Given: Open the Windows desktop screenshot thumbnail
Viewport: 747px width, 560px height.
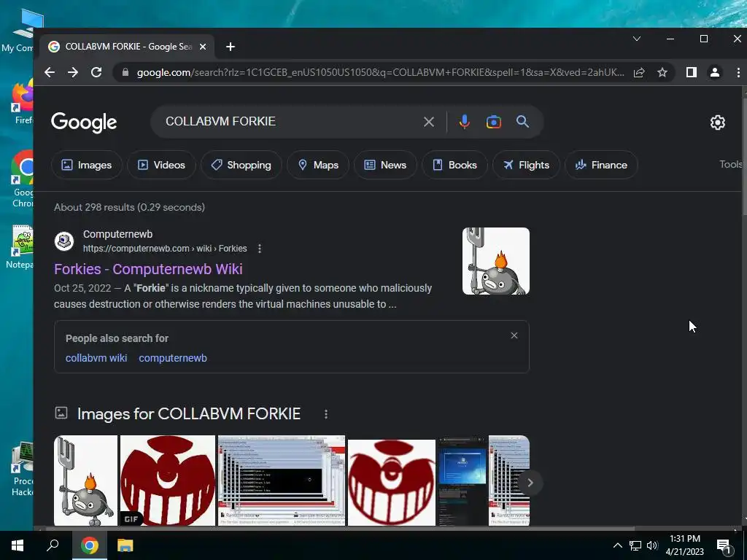Looking at the screenshot, I should 462,481.
